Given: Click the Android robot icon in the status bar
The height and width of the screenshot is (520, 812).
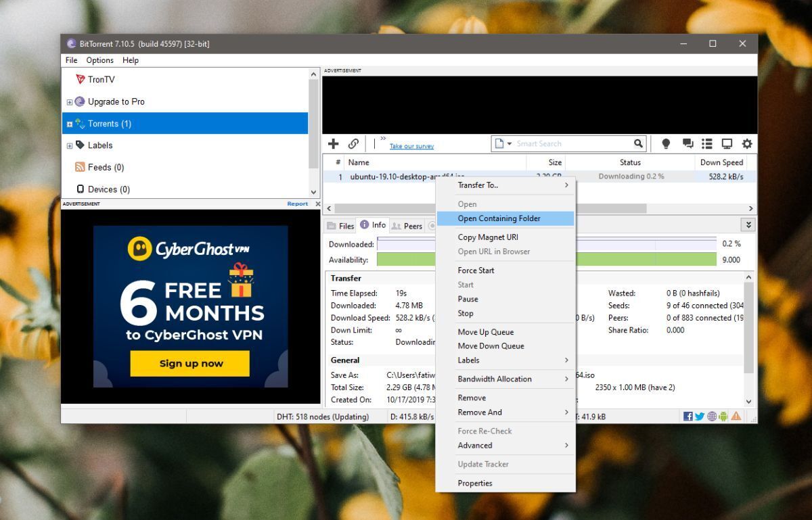Looking at the screenshot, I should click(x=723, y=417).
